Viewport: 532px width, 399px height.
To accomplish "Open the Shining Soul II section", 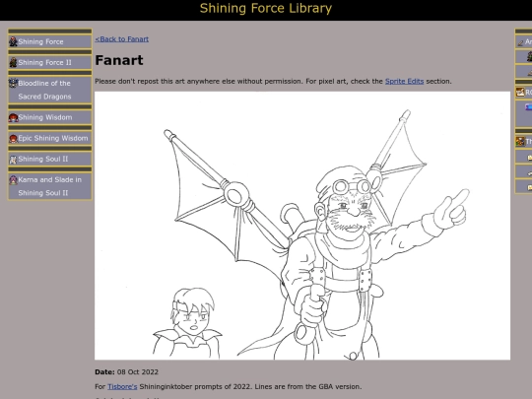I will pyautogui.click(x=50, y=159).
